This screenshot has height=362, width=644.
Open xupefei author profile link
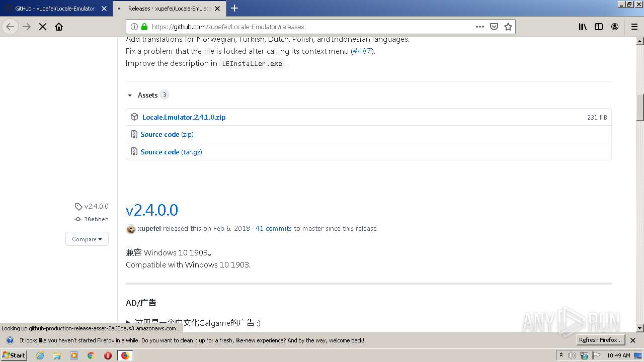click(x=149, y=228)
